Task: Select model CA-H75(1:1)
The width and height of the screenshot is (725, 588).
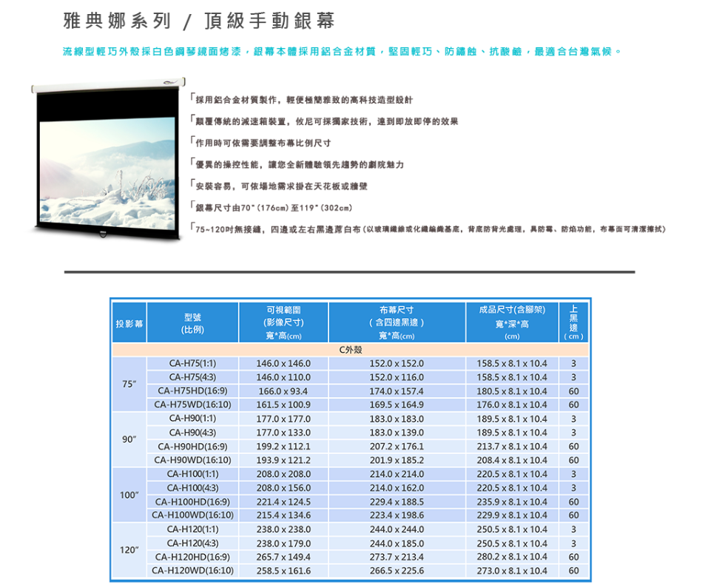Action: coord(192,363)
